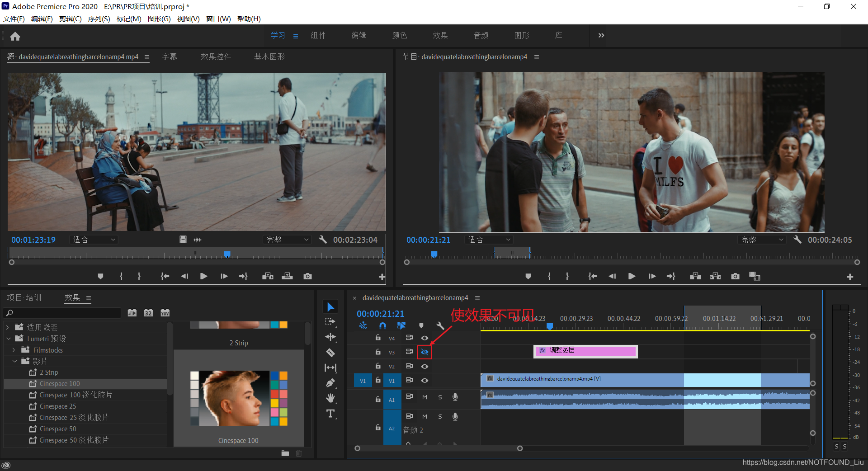The height and width of the screenshot is (471, 868).
Task: Enable voice-over record on A1
Action: [x=455, y=397]
